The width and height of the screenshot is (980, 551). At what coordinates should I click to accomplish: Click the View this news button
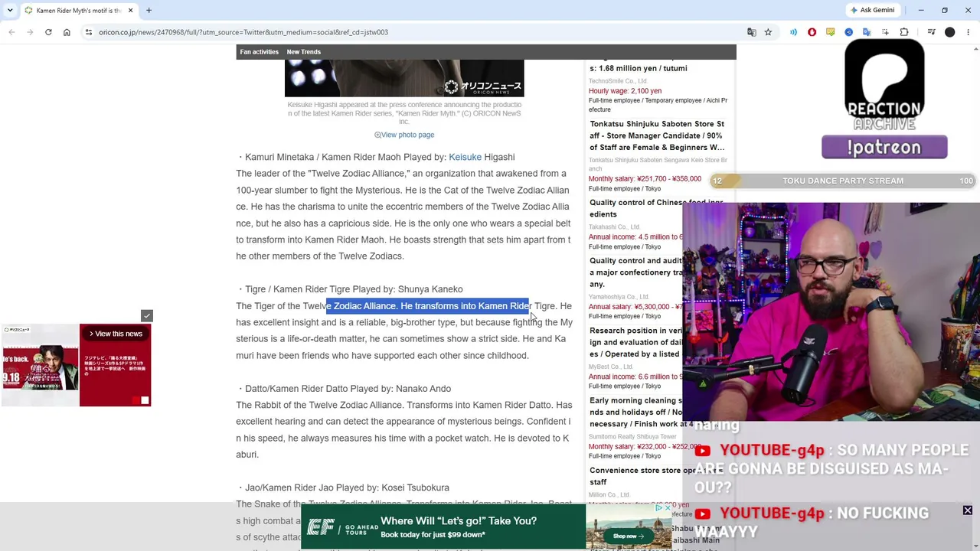pyautogui.click(x=116, y=334)
